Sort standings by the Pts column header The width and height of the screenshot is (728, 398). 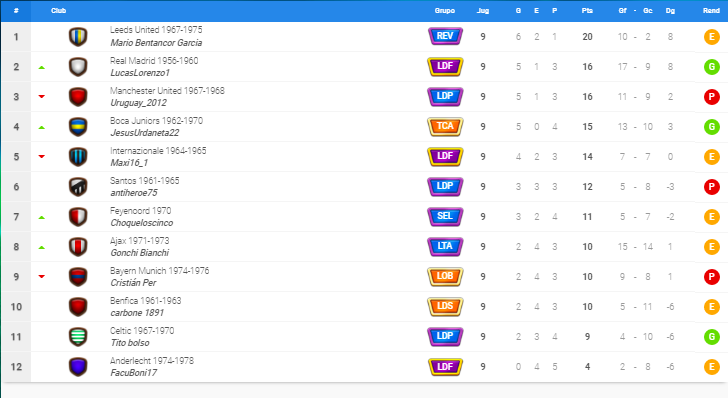587,10
